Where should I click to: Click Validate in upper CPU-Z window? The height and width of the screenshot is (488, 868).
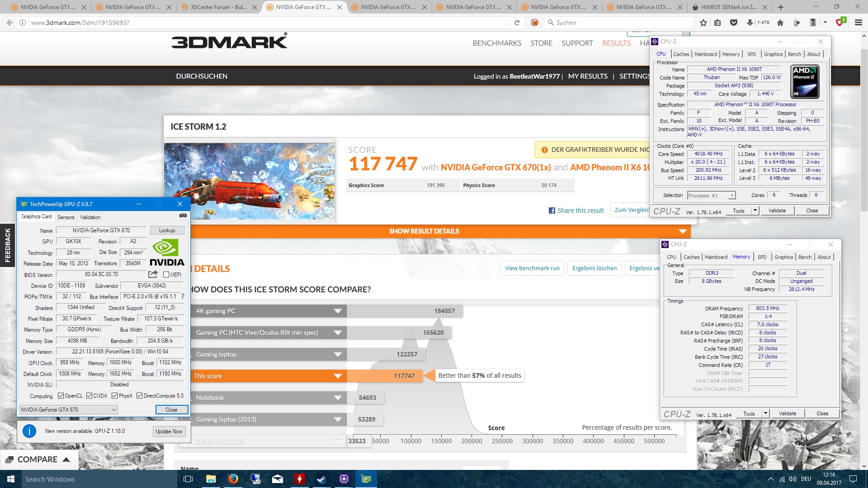coord(777,211)
